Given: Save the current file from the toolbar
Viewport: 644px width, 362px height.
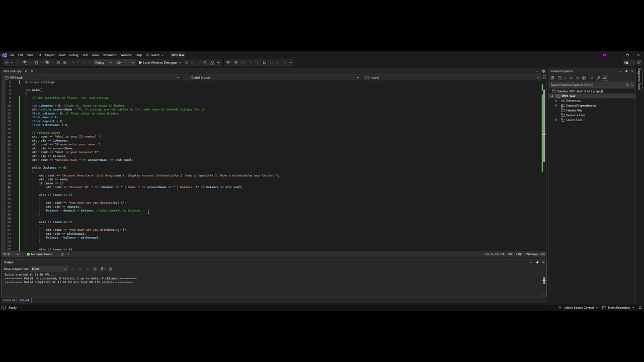Looking at the screenshot, I should (x=58, y=62).
